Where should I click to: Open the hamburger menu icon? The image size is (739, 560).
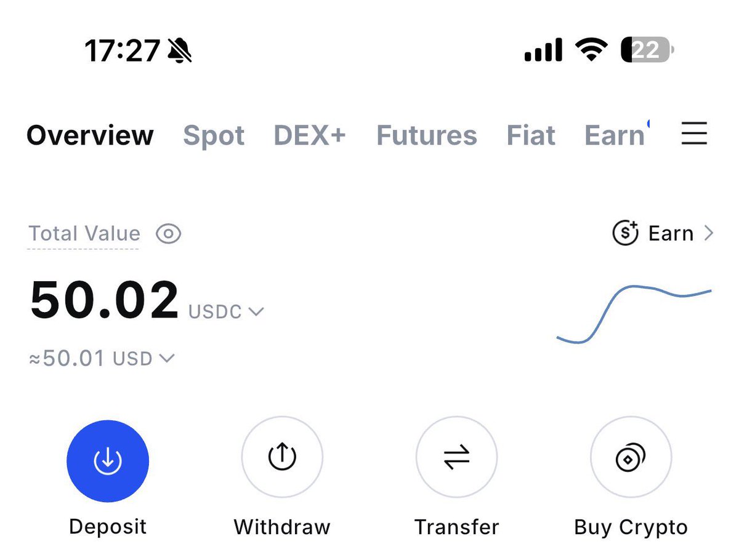click(694, 134)
